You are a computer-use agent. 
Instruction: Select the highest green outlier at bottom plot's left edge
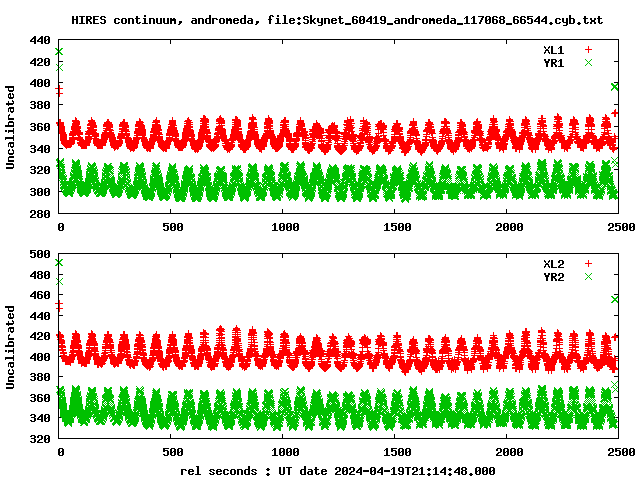pyautogui.click(x=59, y=263)
